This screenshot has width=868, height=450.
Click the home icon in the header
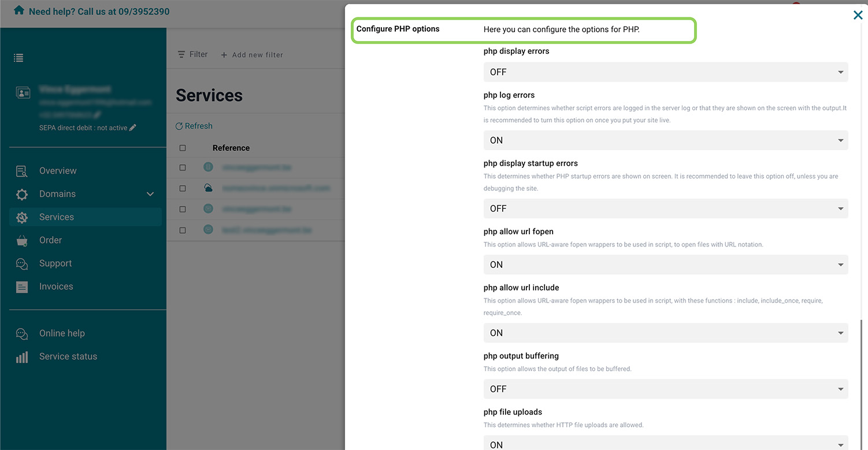point(19,11)
